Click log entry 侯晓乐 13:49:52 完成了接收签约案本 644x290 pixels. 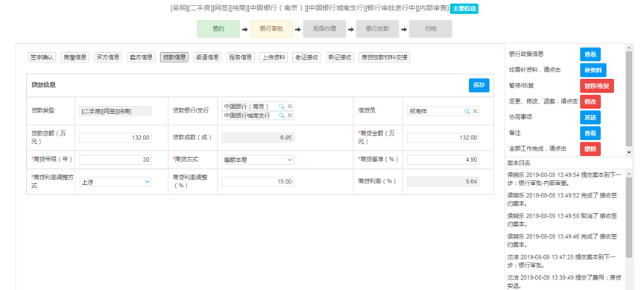coord(561,199)
